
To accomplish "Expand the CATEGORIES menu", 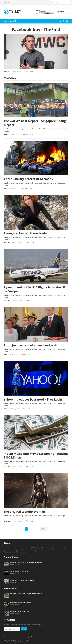I will point(10,21).
